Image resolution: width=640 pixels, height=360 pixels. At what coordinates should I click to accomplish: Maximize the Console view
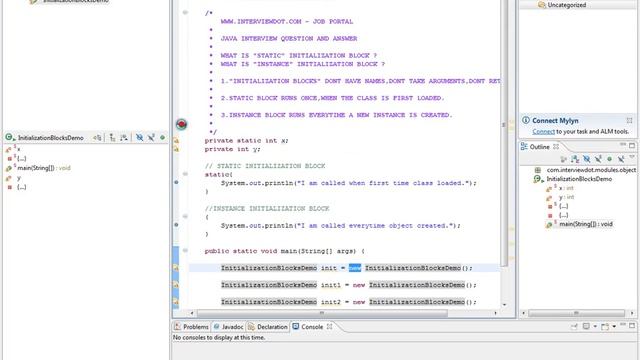(x=632, y=326)
